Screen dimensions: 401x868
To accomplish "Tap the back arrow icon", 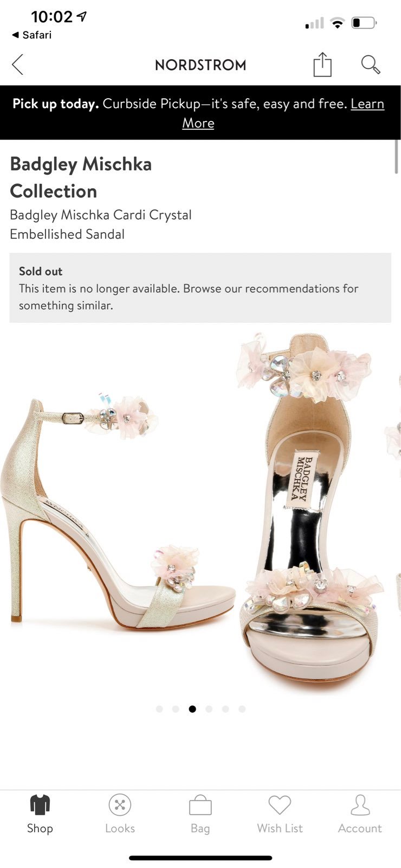I will point(17,65).
